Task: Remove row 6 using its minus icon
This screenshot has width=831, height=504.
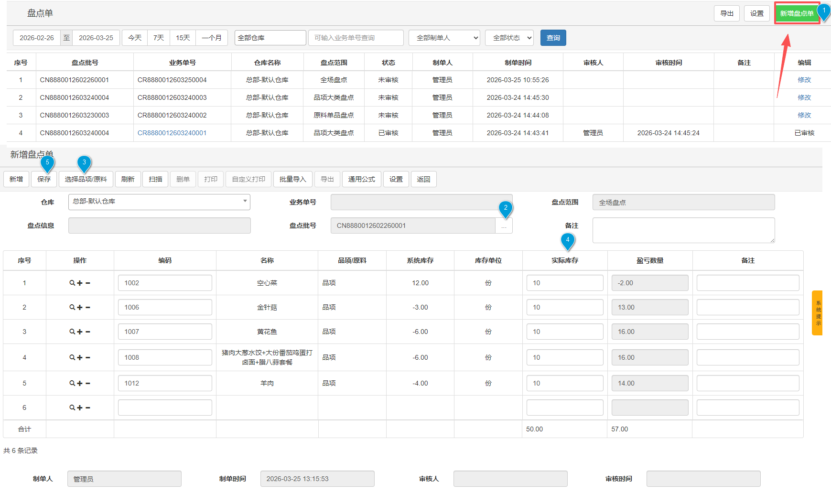Action: pos(88,407)
